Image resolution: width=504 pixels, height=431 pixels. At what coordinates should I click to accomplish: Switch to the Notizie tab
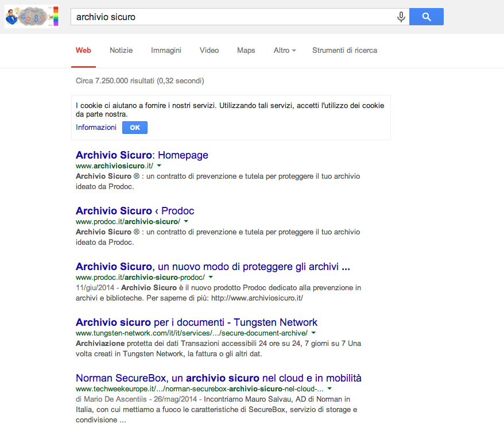click(x=121, y=51)
